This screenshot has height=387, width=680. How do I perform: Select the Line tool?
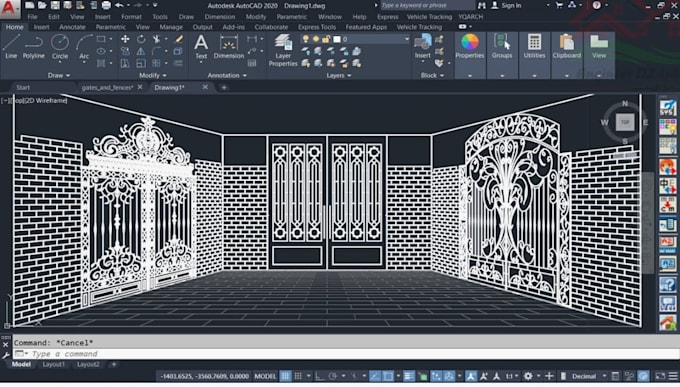(x=11, y=46)
